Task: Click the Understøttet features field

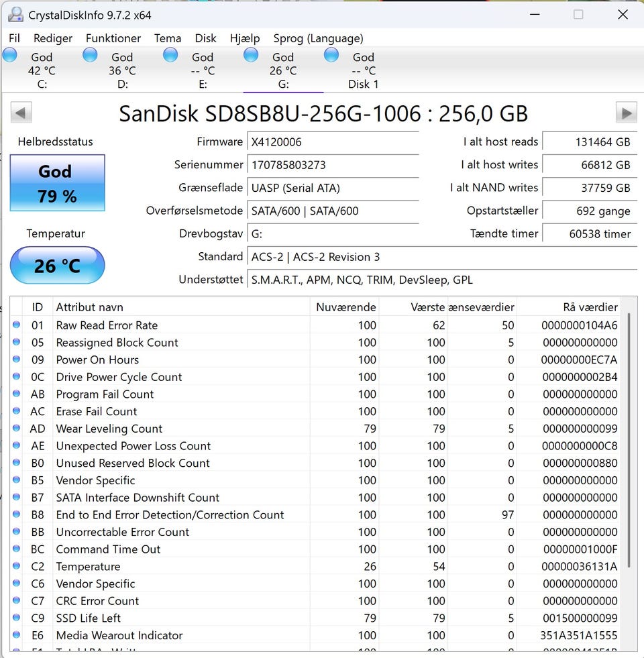Action: tap(442, 280)
